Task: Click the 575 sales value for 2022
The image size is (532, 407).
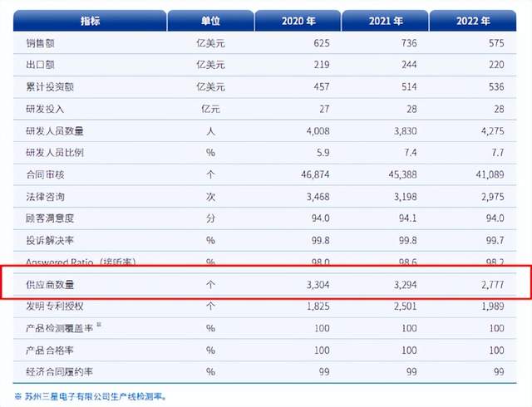Action: [496, 43]
